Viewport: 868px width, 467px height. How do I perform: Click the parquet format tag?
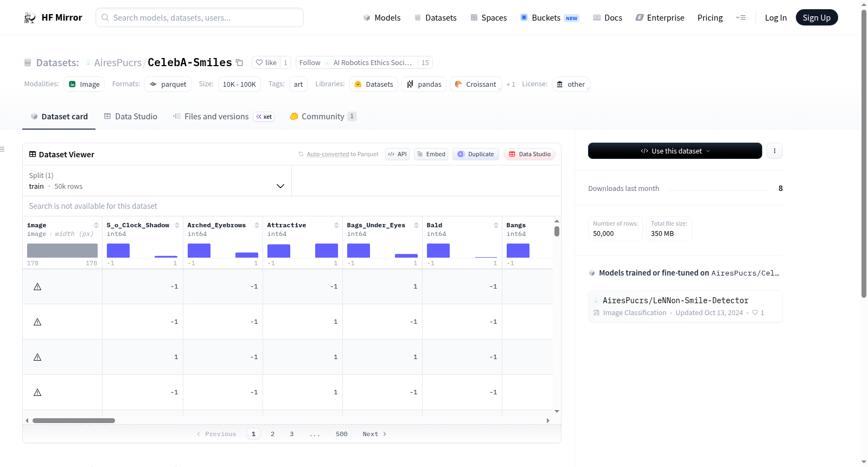tap(168, 84)
